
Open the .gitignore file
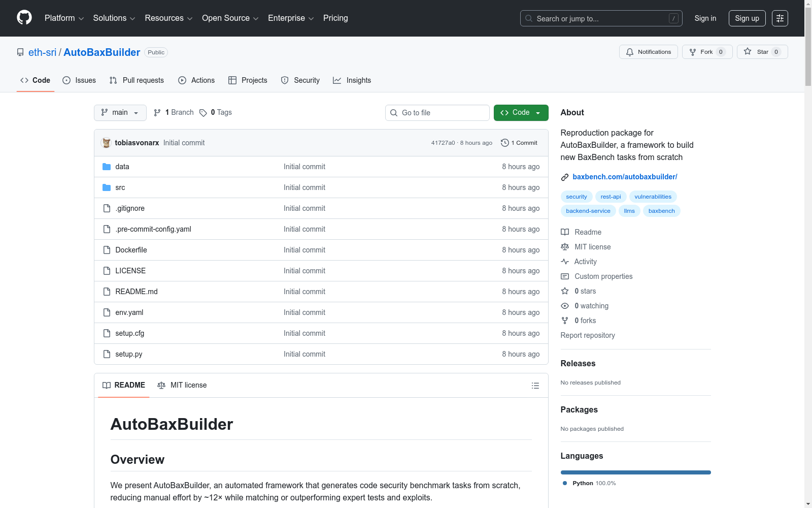[x=130, y=208]
